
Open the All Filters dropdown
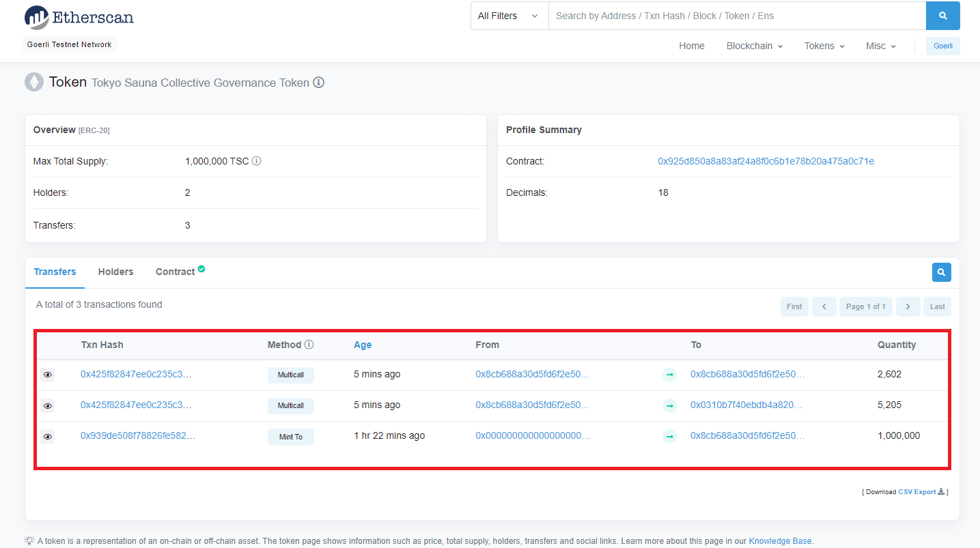pyautogui.click(x=509, y=16)
